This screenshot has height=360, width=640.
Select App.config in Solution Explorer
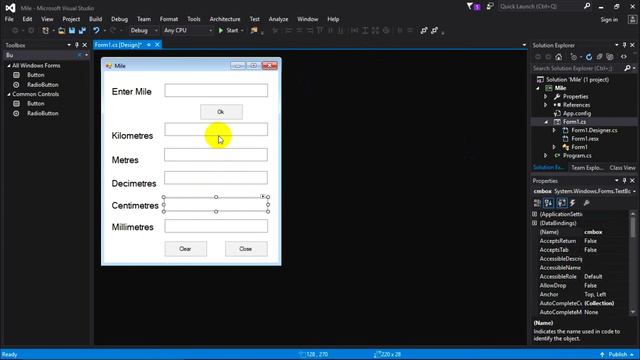(x=577, y=113)
